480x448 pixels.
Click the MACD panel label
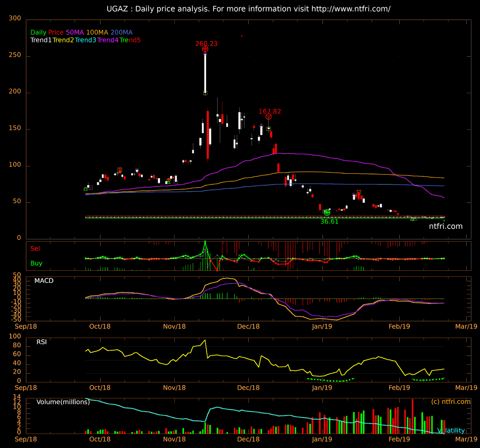[x=44, y=281]
